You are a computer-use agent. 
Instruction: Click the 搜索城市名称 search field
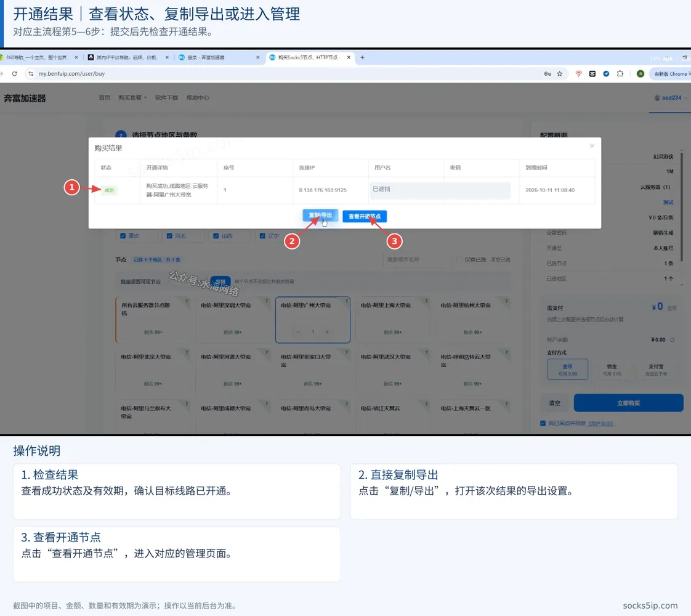[418, 259]
